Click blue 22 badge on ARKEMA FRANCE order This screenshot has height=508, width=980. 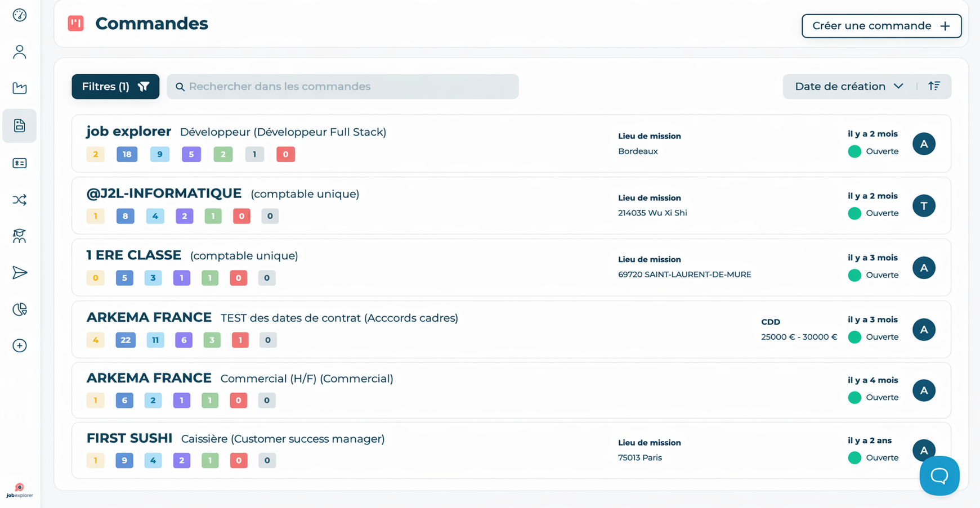tap(126, 340)
